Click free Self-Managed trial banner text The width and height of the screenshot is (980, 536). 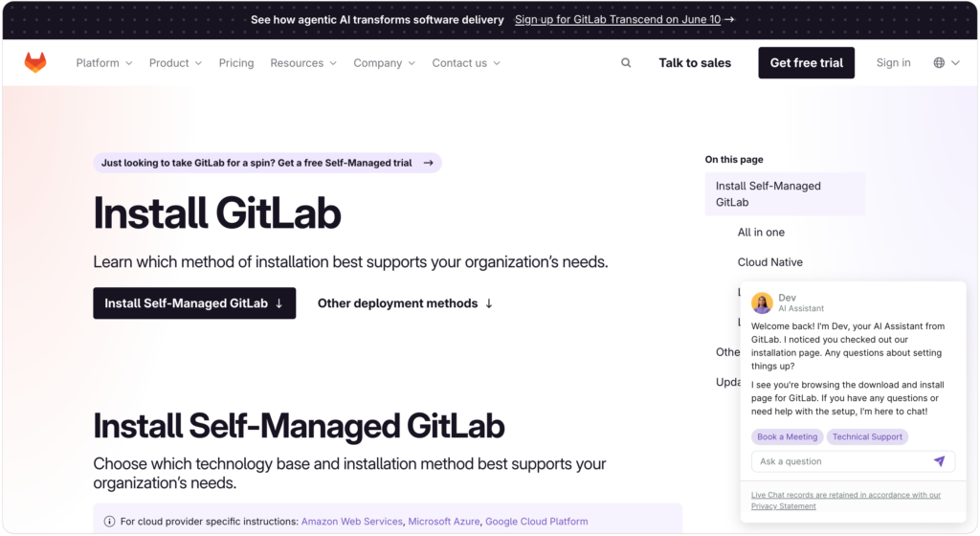point(256,163)
